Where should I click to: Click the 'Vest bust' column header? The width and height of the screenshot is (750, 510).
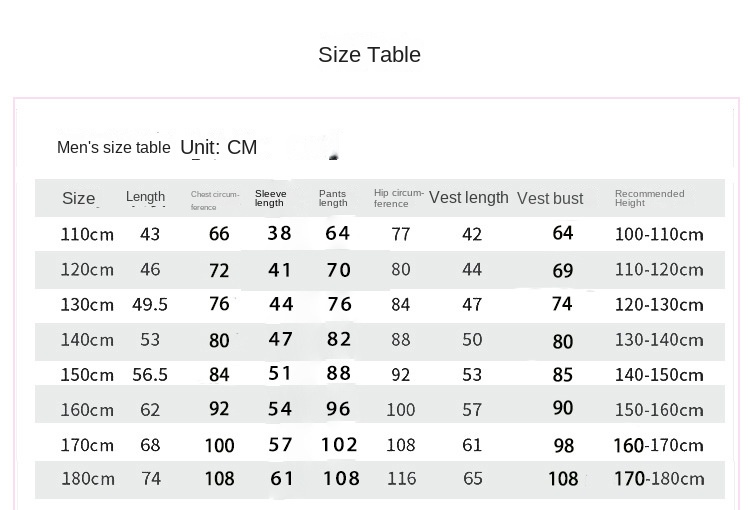point(550,198)
